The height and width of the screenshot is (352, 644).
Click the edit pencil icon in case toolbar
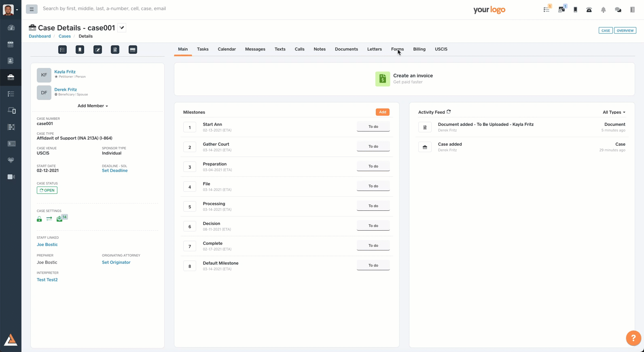(97, 50)
